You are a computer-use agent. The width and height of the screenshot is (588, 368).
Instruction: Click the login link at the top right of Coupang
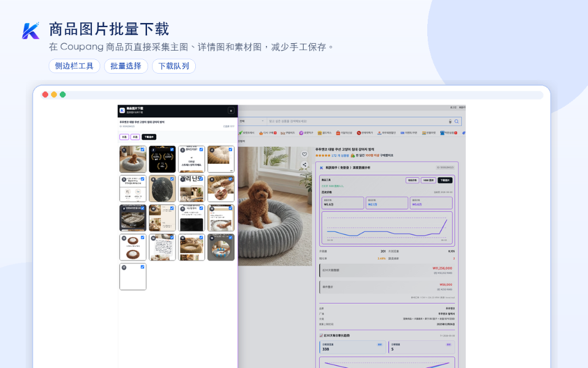[x=454, y=108]
